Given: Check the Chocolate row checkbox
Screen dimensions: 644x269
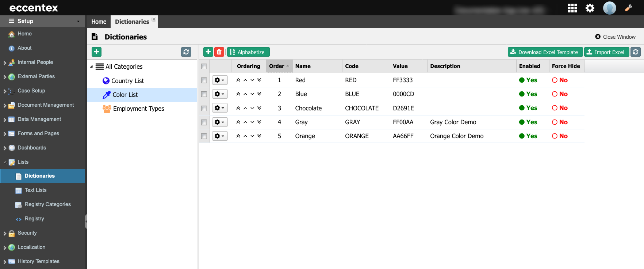Looking at the screenshot, I should (x=204, y=108).
